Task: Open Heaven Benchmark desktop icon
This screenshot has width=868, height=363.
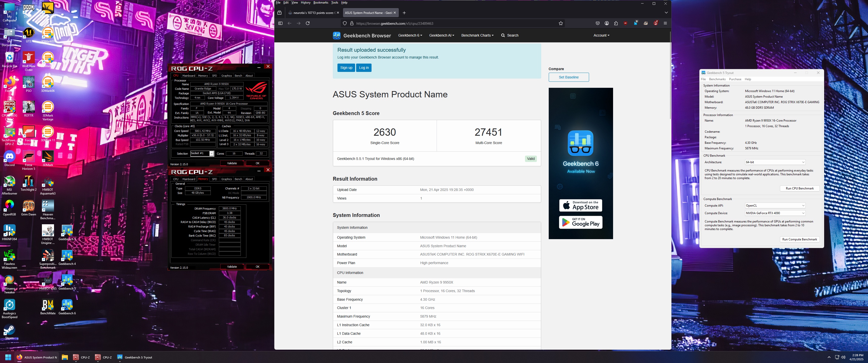Action: [x=48, y=210]
